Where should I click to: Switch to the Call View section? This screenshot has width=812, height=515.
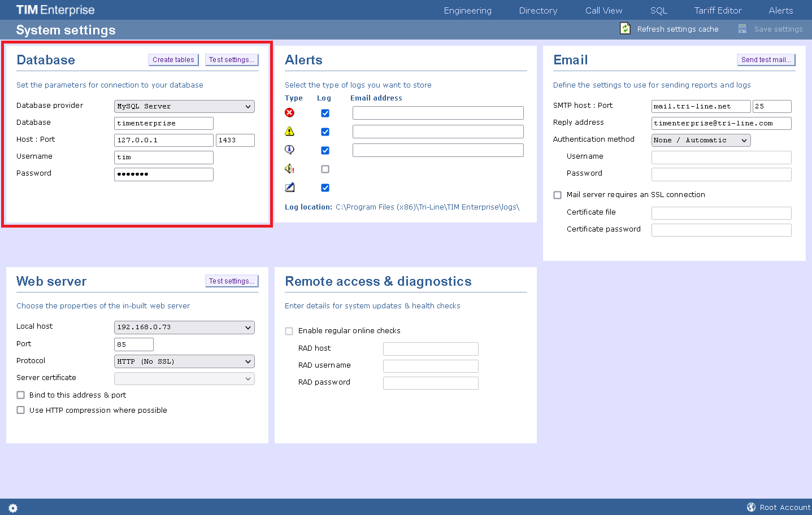click(603, 10)
